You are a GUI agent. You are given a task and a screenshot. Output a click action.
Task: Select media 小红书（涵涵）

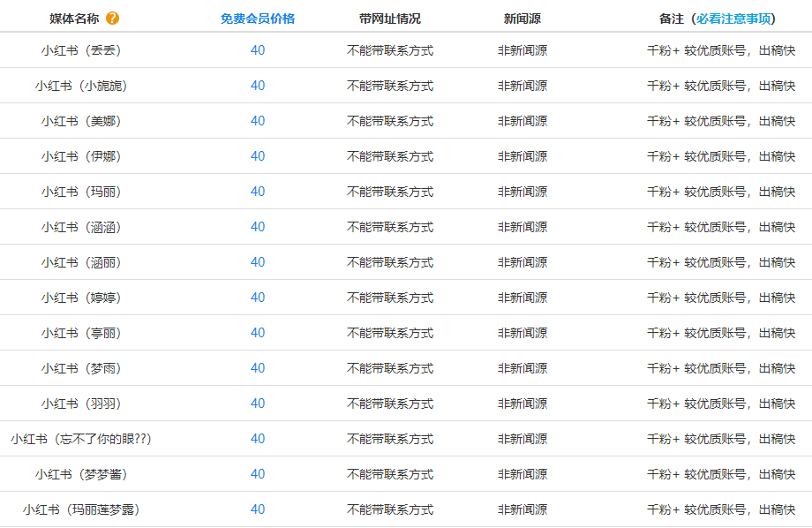click(81, 227)
